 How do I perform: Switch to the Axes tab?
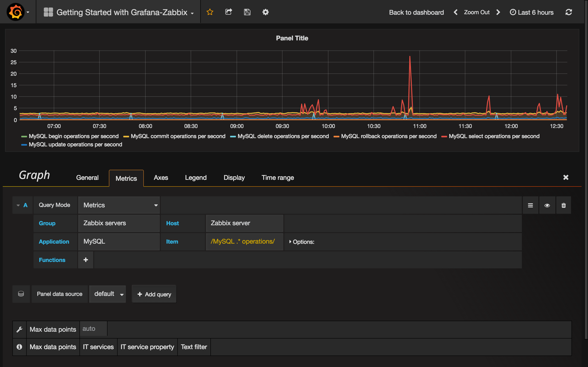(161, 178)
